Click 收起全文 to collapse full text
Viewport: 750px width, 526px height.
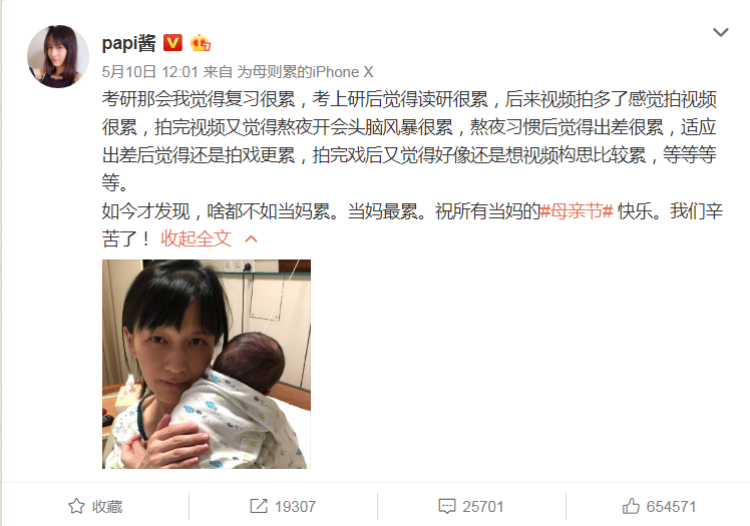pyautogui.click(x=196, y=239)
